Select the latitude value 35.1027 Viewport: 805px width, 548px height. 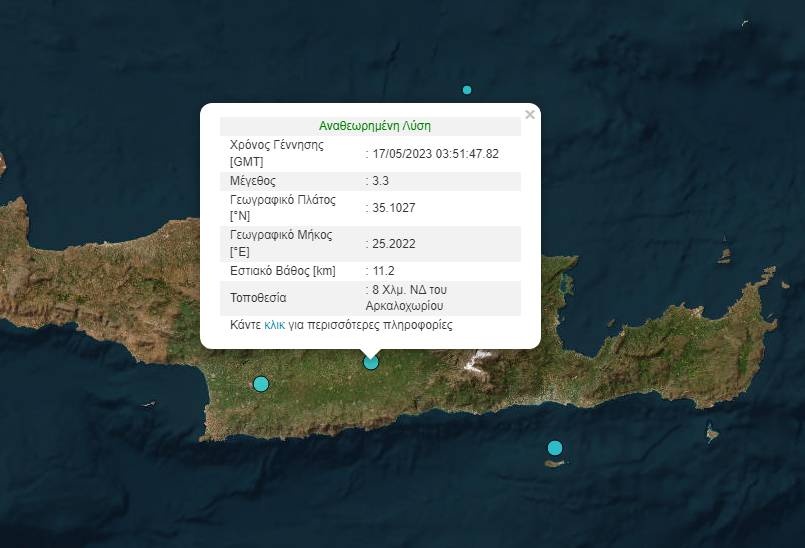tap(393, 208)
